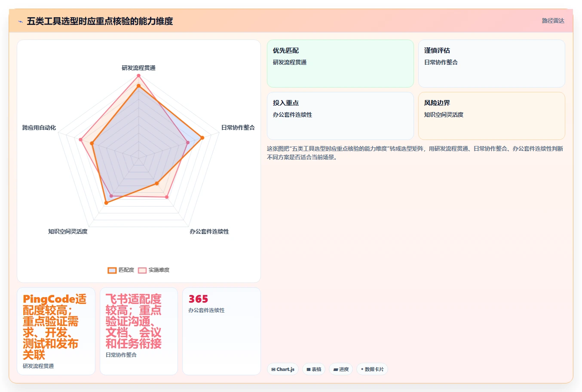Click the orange 匹配度 point on 跨应用自动化 axis
Viewport: 582px width, 392px height.
click(92, 143)
